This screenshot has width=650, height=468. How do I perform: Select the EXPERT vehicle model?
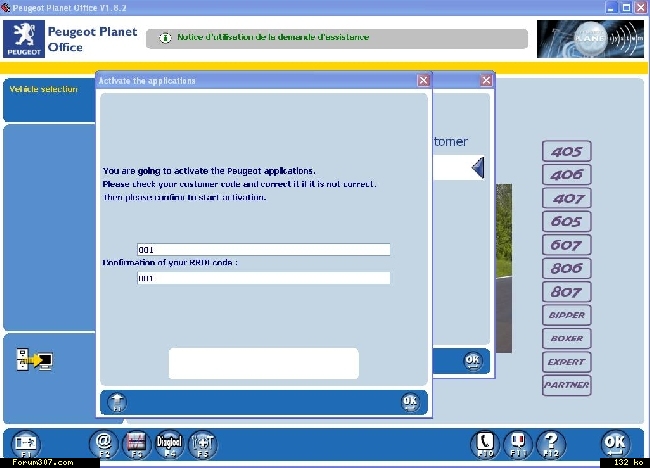[x=567, y=362]
